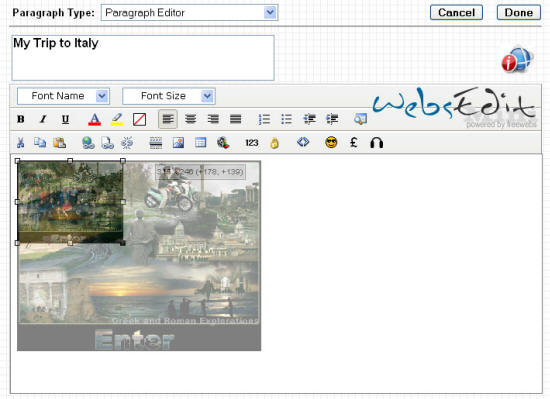The width and height of the screenshot is (550, 399).
Task: Click the paste clipboard icon
Action: tap(60, 143)
